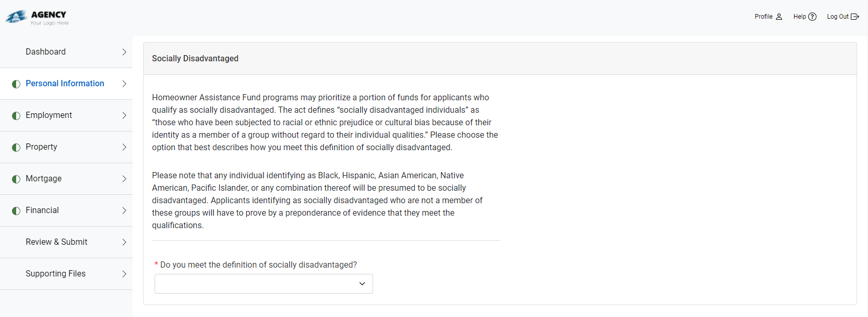Click the Help question mark icon
The height and width of the screenshot is (317, 868).
pos(813,16)
